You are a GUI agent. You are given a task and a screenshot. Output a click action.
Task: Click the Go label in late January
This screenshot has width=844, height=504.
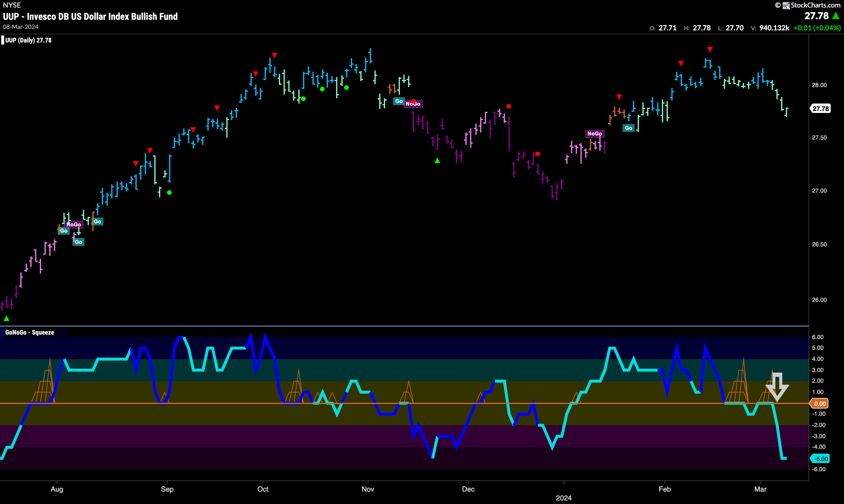(x=628, y=128)
